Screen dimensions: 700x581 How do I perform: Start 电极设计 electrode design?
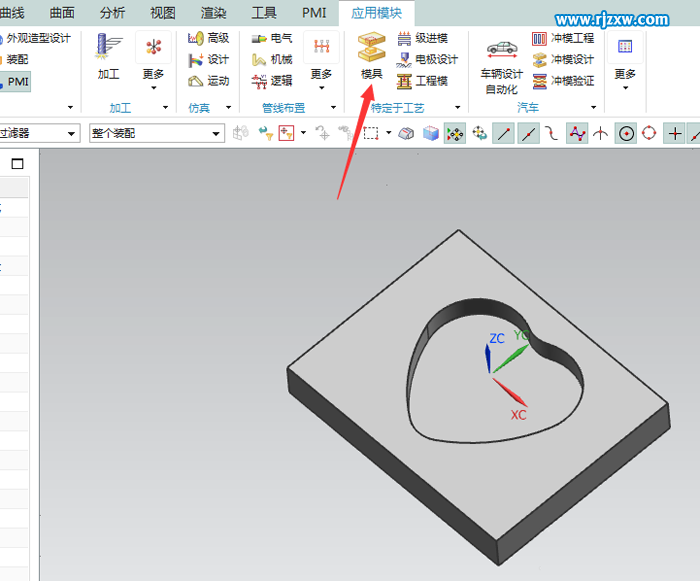pos(427,59)
